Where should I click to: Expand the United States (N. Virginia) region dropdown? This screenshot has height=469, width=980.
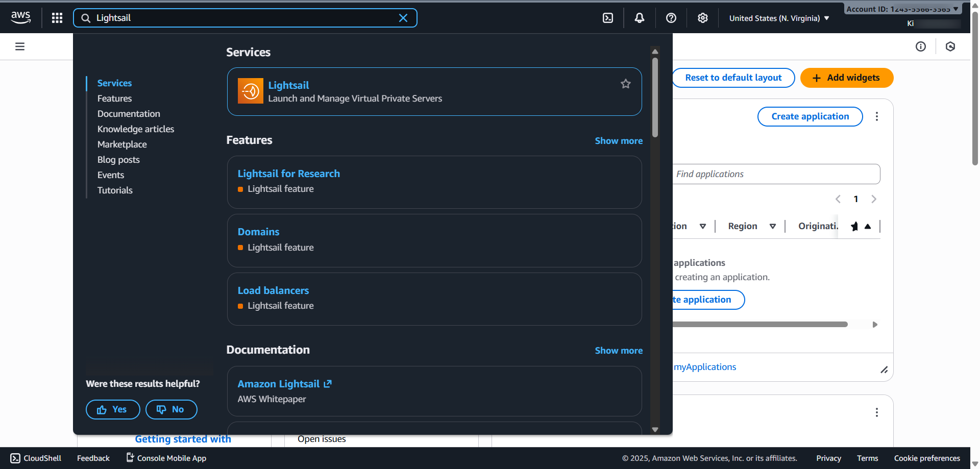[x=779, y=18]
